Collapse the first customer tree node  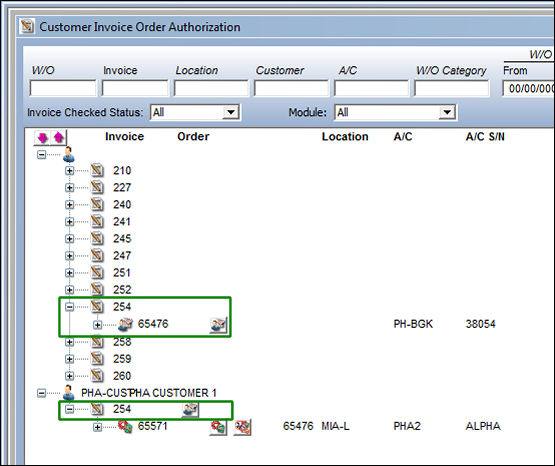tap(41, 154)
